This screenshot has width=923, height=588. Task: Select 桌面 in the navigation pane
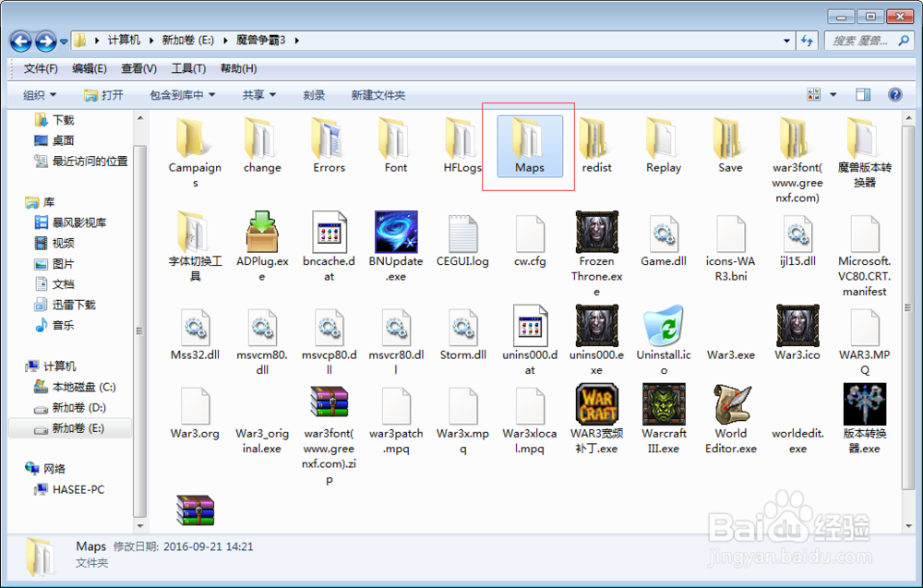[x=54, y=140]
